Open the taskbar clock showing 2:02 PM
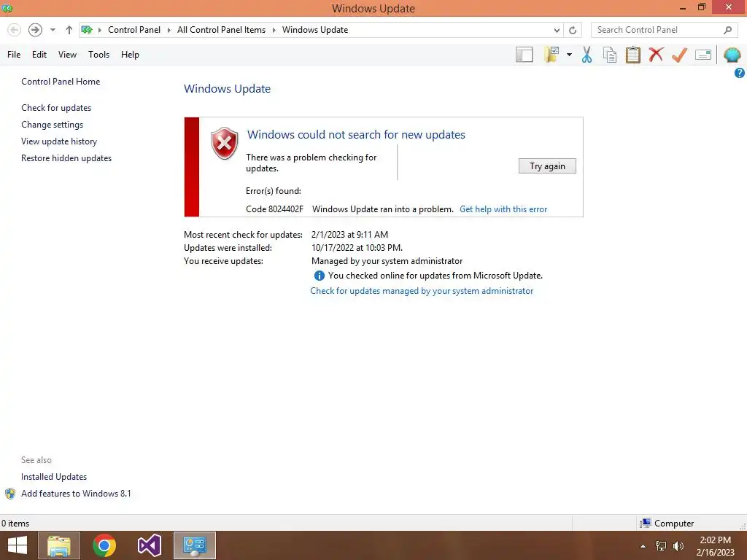The width and height of the screenshot is (747, 560). pyautogui.click(x=715, y=546)
